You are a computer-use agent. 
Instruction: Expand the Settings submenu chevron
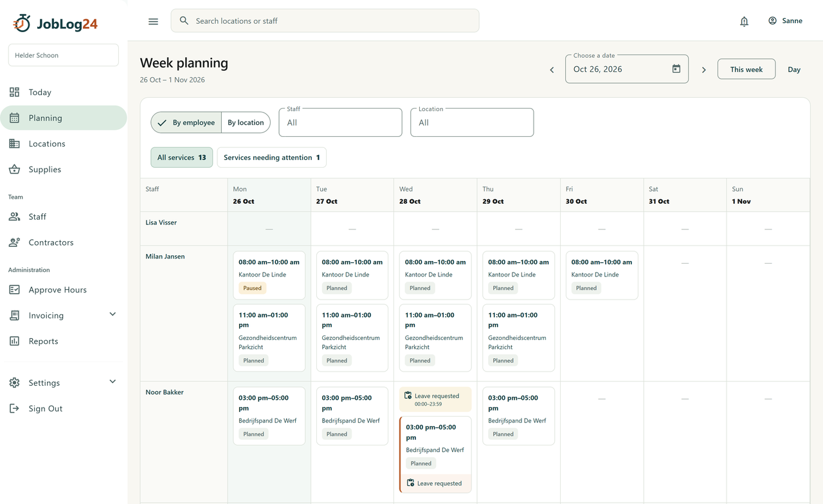(x=113, y=381)
